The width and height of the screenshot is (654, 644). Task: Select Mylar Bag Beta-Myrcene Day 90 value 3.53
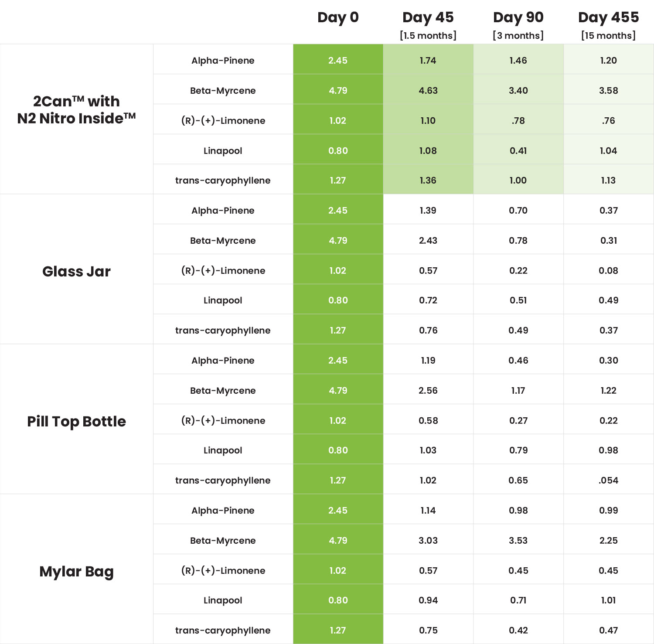click(518, 541)
